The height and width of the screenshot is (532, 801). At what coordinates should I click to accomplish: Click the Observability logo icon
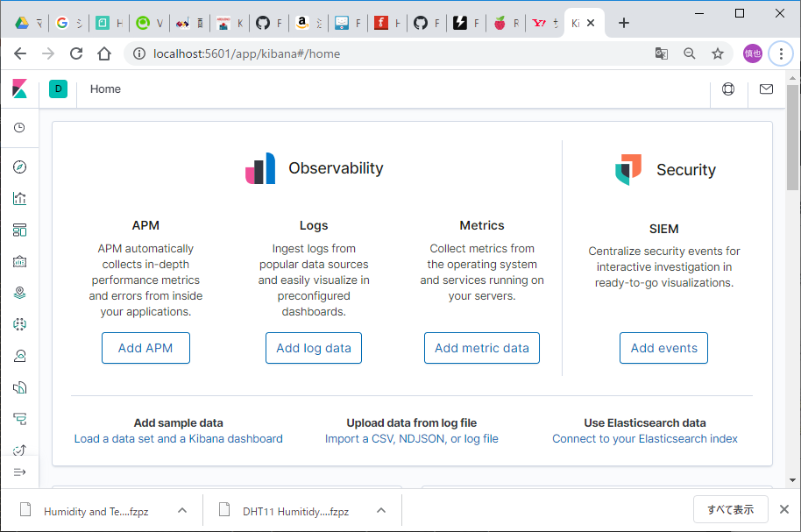click(260, 168)
